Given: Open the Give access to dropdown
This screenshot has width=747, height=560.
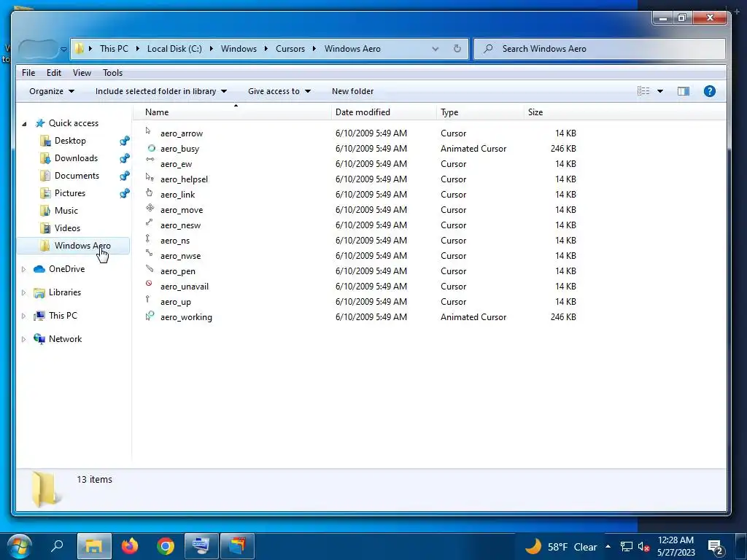Looking at the screenshot, I should [x=279, y=91].
